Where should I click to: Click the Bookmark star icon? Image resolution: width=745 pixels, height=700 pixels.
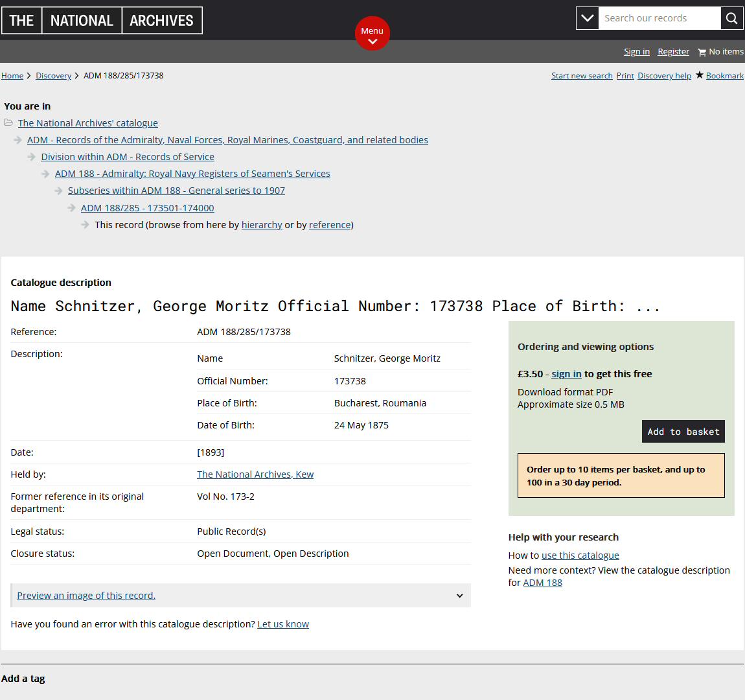700,75
